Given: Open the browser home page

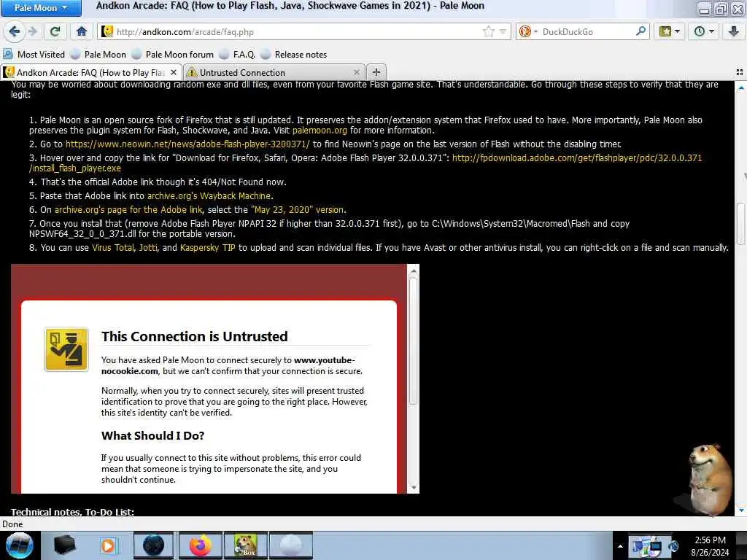Looking at the screenshot, I should pyautogui.click(x=82, y=32).
